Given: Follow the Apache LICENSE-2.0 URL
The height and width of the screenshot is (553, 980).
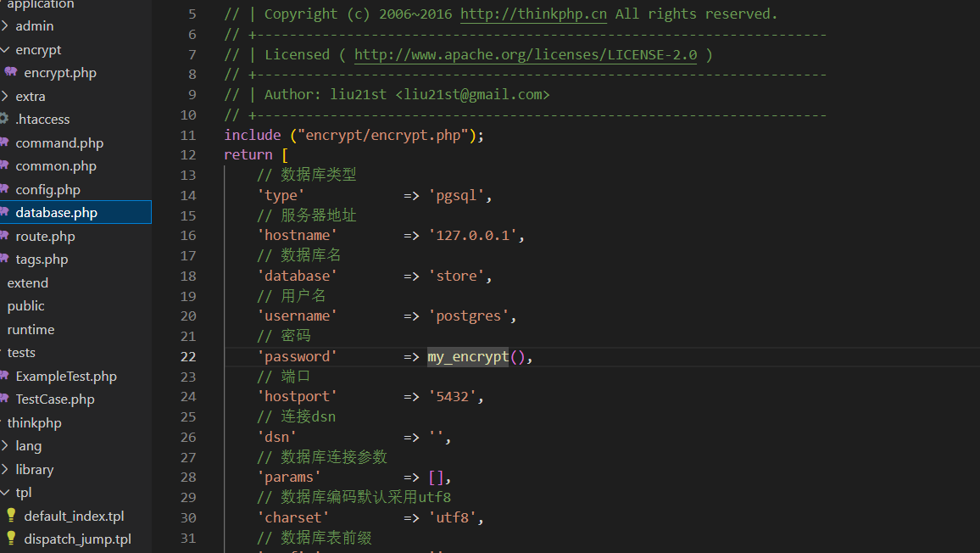Looking at the screenshot, I should click(525, 54).
